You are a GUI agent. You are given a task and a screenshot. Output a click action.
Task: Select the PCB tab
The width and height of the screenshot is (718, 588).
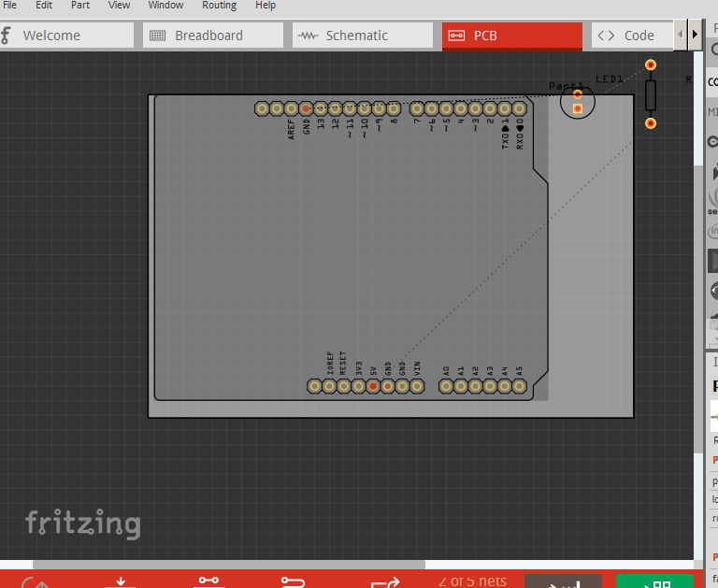coord(512,36)
